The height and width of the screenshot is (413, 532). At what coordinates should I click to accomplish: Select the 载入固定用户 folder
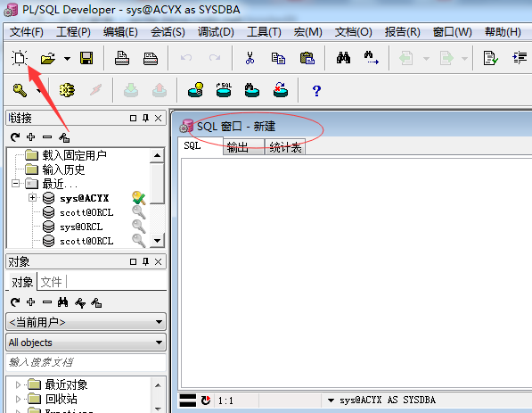point(74,155)
